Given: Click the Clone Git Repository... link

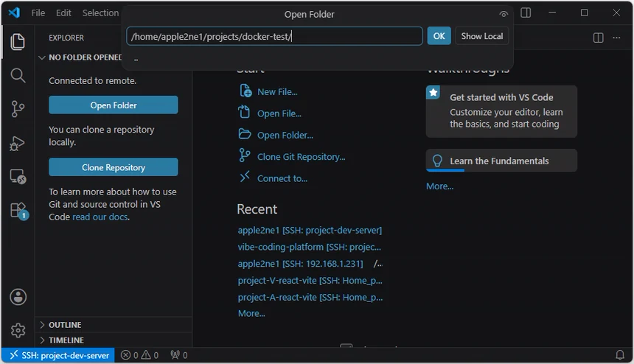Looking at the screenshot, I should click(302, 157).
